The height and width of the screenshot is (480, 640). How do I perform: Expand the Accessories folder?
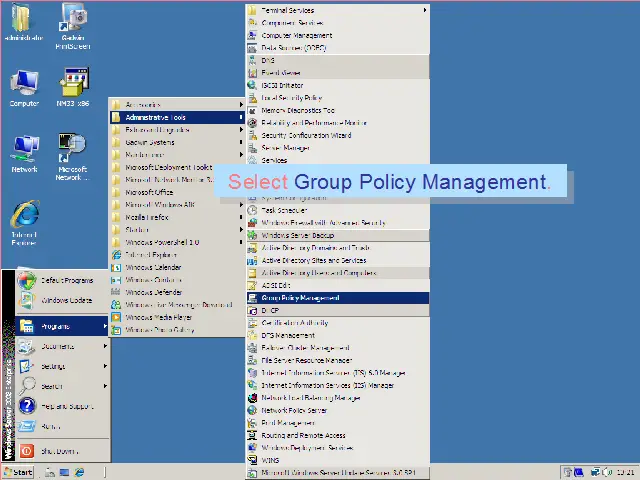177,104
